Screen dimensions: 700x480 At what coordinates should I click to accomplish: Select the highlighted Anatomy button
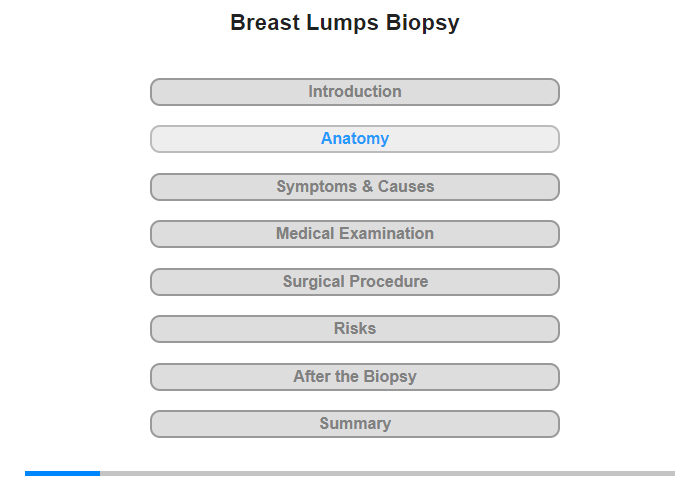coord(354,139)
